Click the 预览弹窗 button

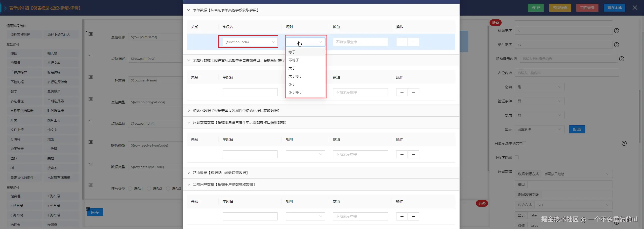(x=560, y=8)
